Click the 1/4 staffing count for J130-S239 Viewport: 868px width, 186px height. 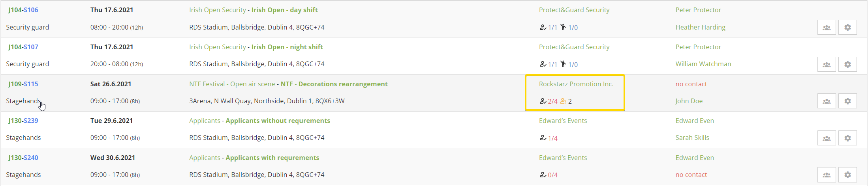552,138
